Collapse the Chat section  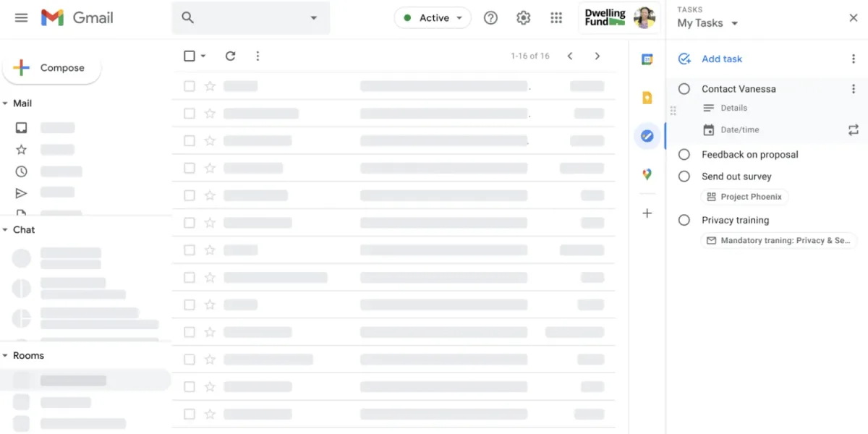7,229
